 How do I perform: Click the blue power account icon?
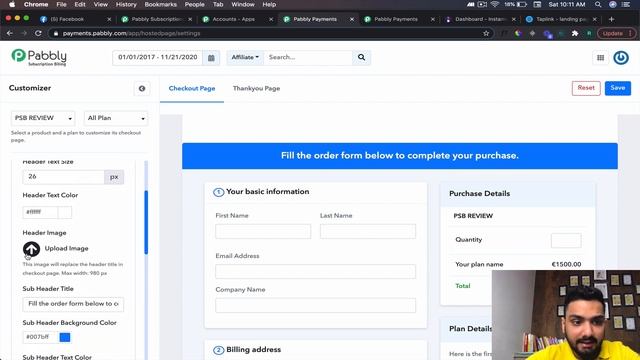[621, 58]
